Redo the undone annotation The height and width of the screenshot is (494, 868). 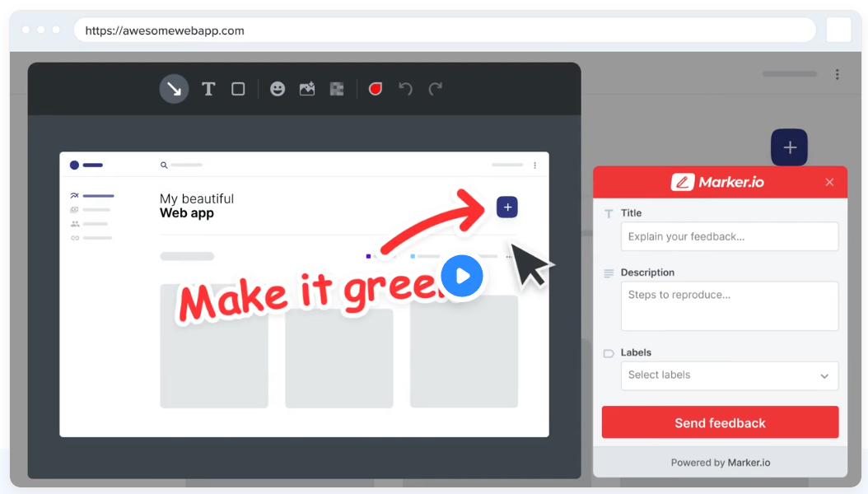[x=437, y=89]
